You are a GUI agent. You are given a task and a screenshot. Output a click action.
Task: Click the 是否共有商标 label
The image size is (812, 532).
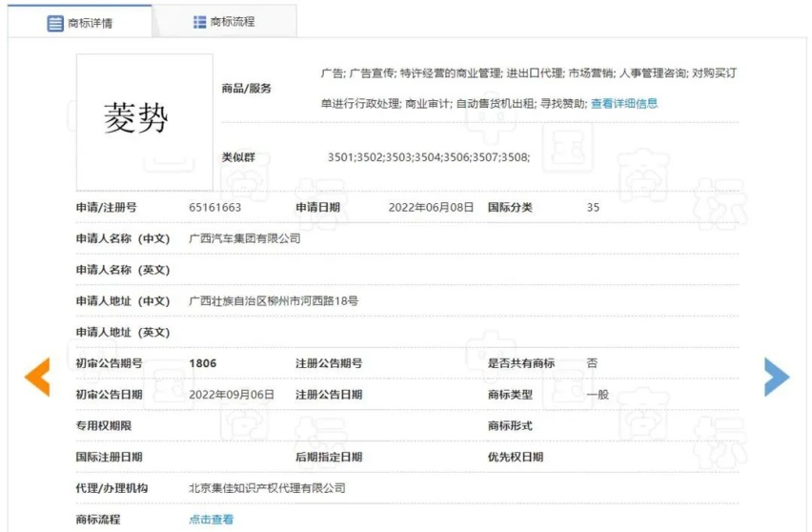click(521, 363)
